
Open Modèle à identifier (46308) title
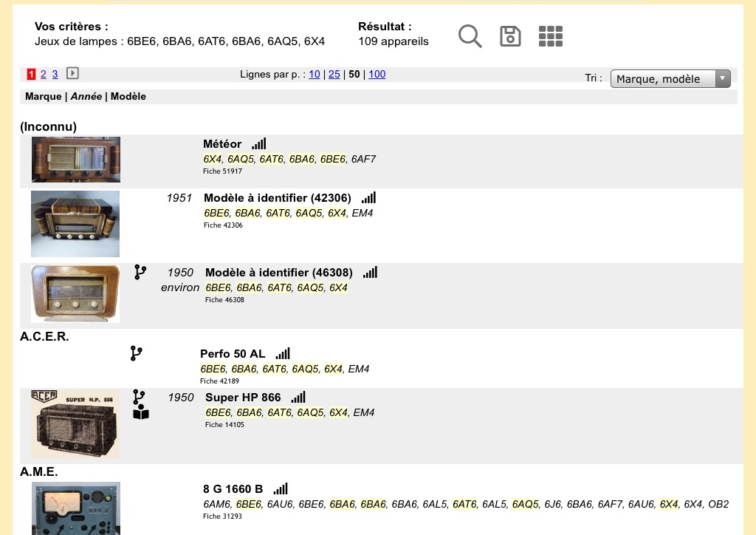click(278, 273)
